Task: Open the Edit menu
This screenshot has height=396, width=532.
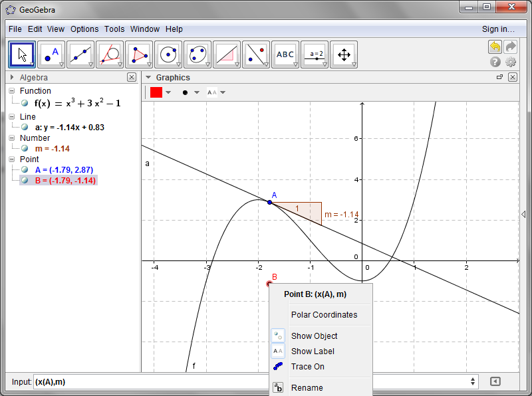Action: [35, 29]
